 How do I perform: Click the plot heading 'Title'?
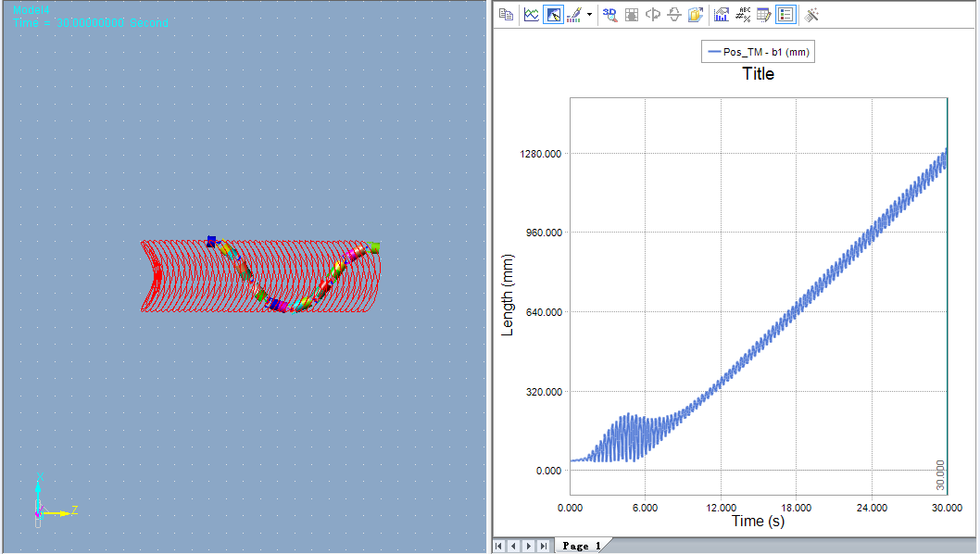click(x=758, y=74)
